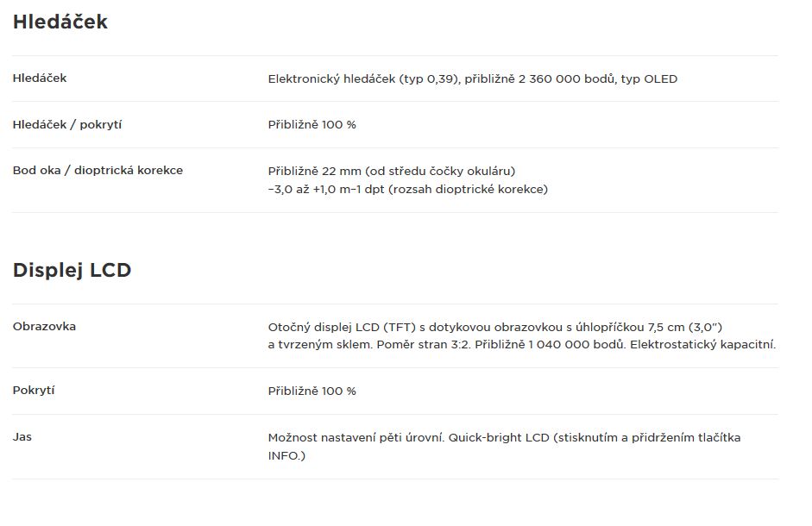Click the Hledáček / pokrytí label
This screenshot has height=526, width=812.
click(67, 125)
